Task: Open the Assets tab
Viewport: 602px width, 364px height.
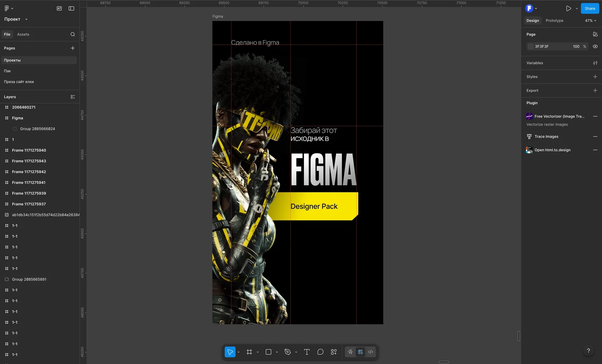Action: point(23,34)
